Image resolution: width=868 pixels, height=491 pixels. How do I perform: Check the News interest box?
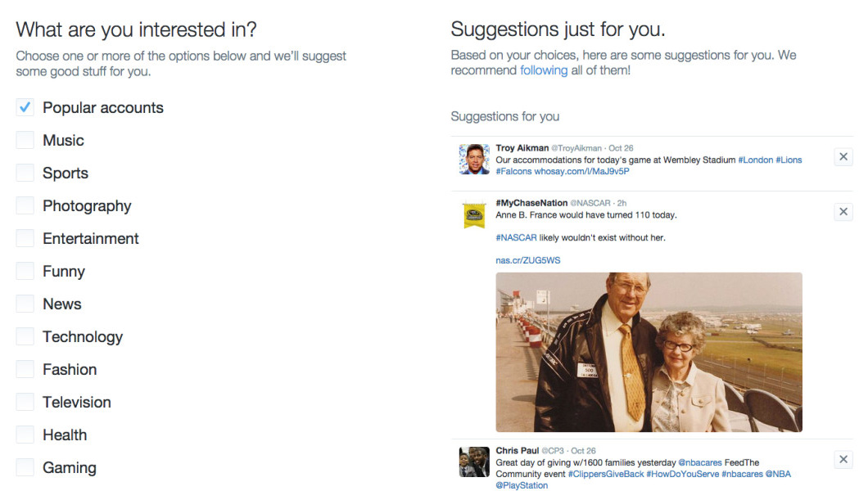25,304
